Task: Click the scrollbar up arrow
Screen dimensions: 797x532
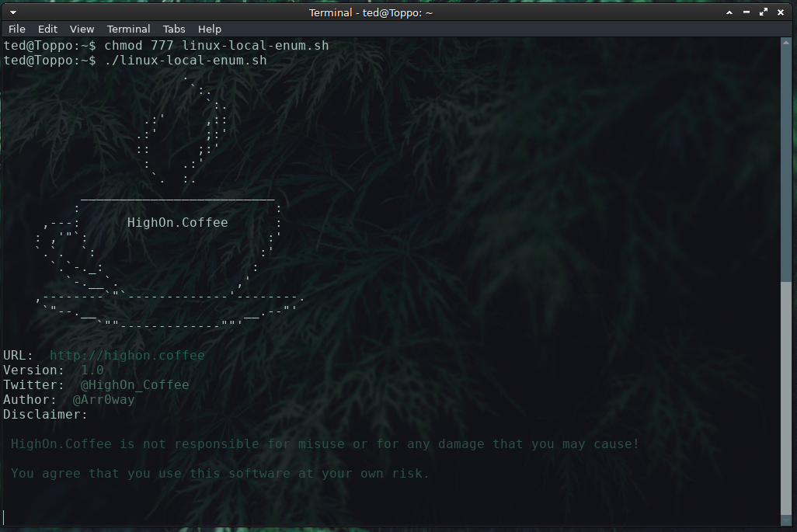Action: pyautogui.click(x=786, y=43)
